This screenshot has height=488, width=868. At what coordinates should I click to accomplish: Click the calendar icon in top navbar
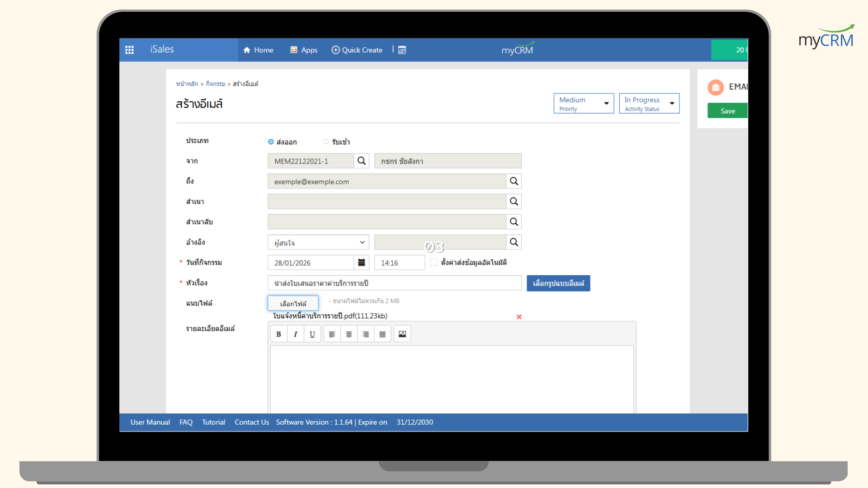(402, 50)
